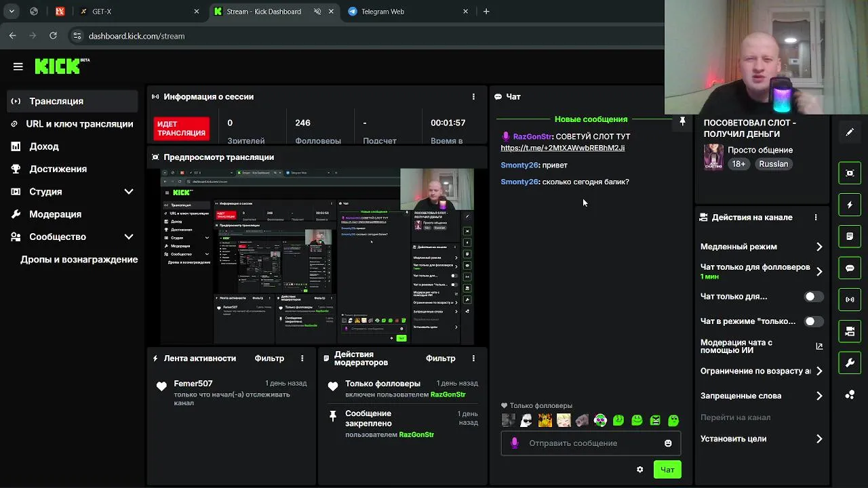This screenshot has width=868, height=488.
Task: Click 'Перейти на канал' link
Action: (x=735, y=418)
